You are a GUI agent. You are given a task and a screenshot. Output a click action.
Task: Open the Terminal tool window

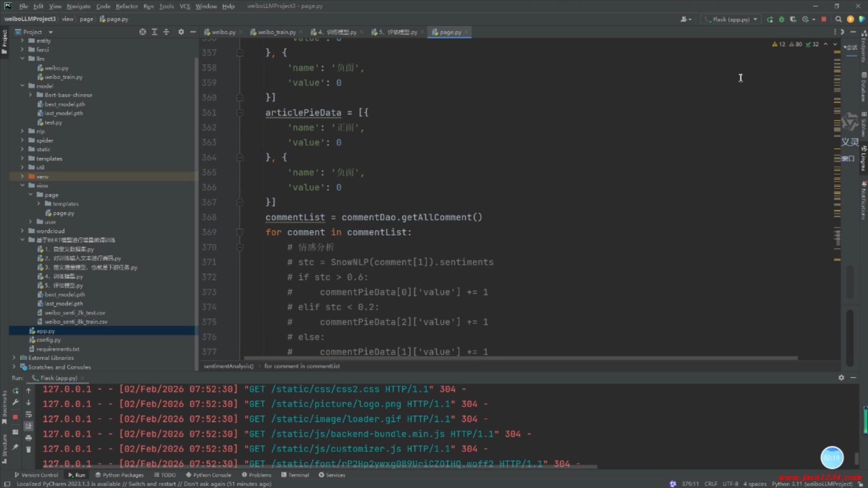click(295, 475)
